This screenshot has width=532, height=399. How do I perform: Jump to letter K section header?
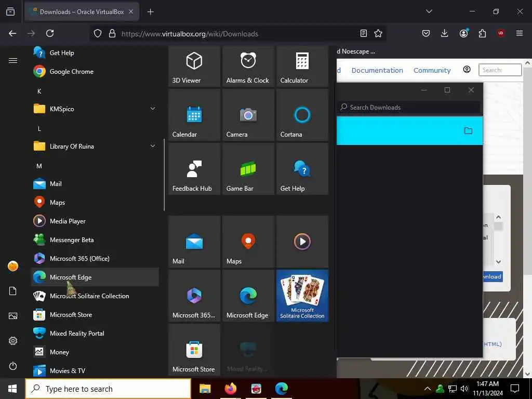tap(39, 91)
